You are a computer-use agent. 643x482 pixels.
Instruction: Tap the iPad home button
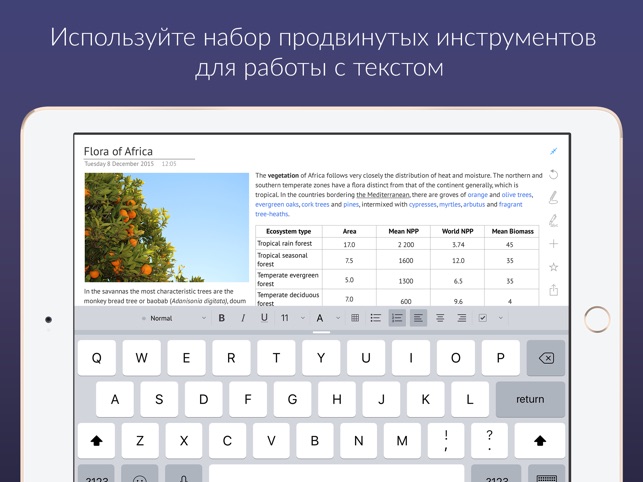[x=597, y=319]
